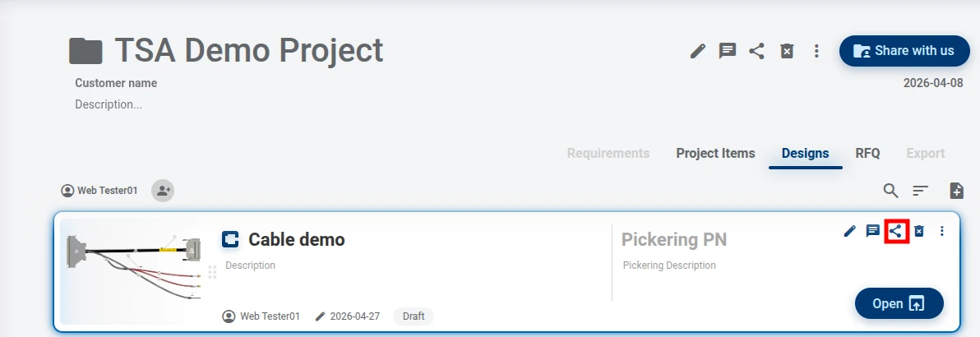Click the project share icon in header
Viewport: 980px width, 337px height.
point(757,51)
